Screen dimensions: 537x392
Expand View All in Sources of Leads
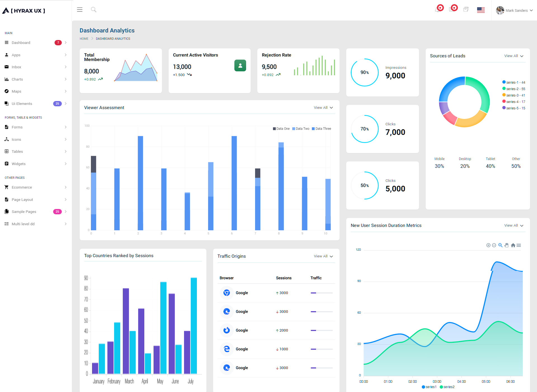(x=514, y=56)
